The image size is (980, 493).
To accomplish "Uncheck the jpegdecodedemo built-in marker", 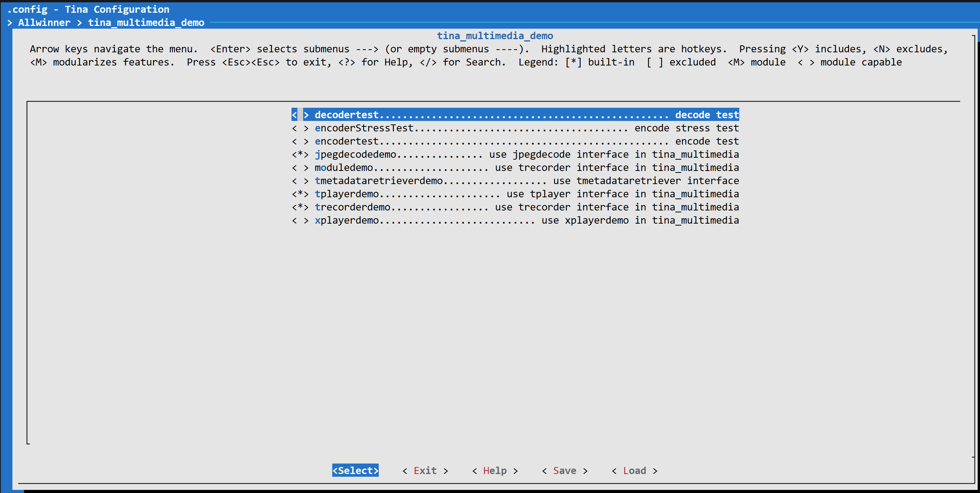I will tap(300, 155).
